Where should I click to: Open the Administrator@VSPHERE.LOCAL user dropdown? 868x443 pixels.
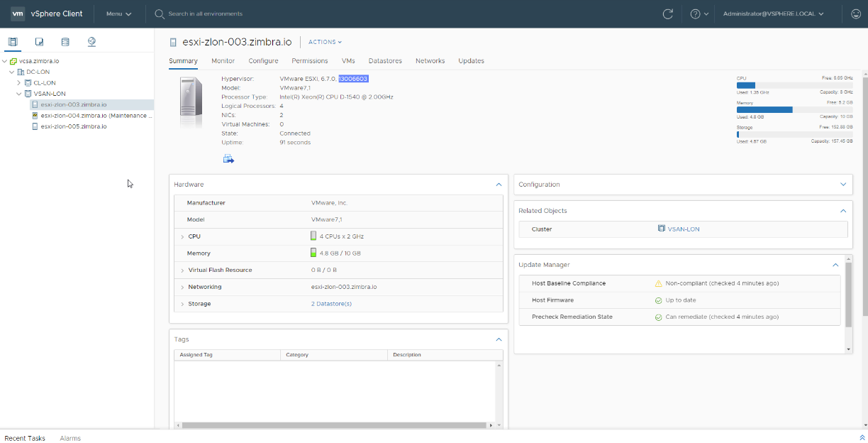(x=774, y=13)
